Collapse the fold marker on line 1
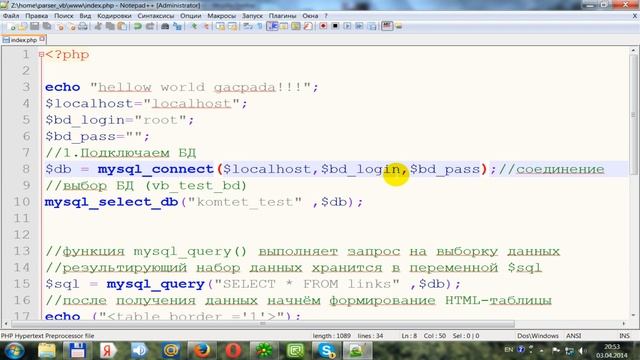This screenshot has height=360, width=640. (x=41, y=54)
